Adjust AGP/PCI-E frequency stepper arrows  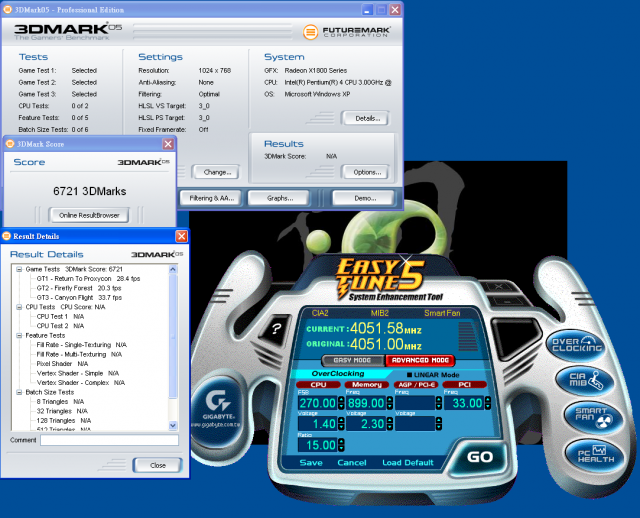pyautogui.click(x=439, y=403)
